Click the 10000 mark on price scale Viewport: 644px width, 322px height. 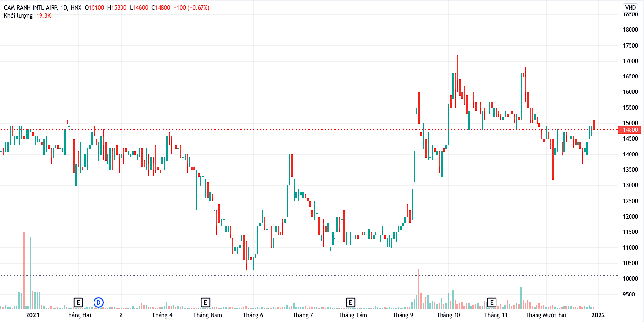[631, 279]
